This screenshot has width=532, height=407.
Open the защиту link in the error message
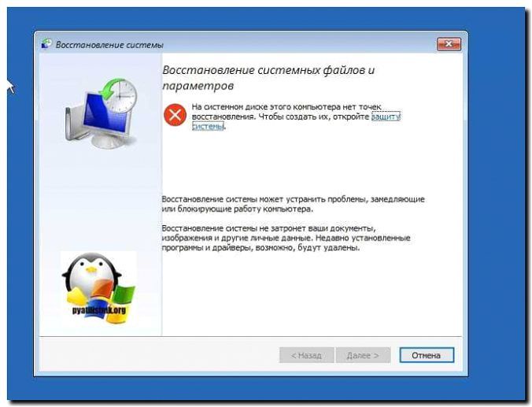point(386,117)
